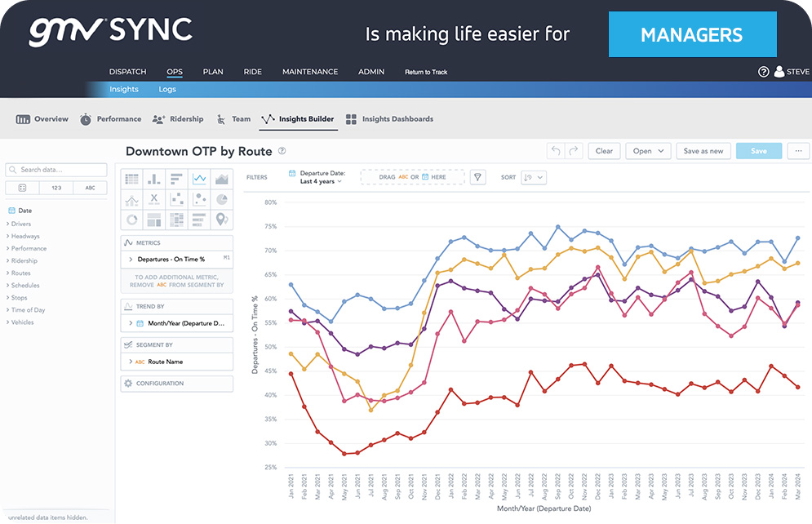Click in the Search data field
The image size is (812, 524).
pos(56,170)
